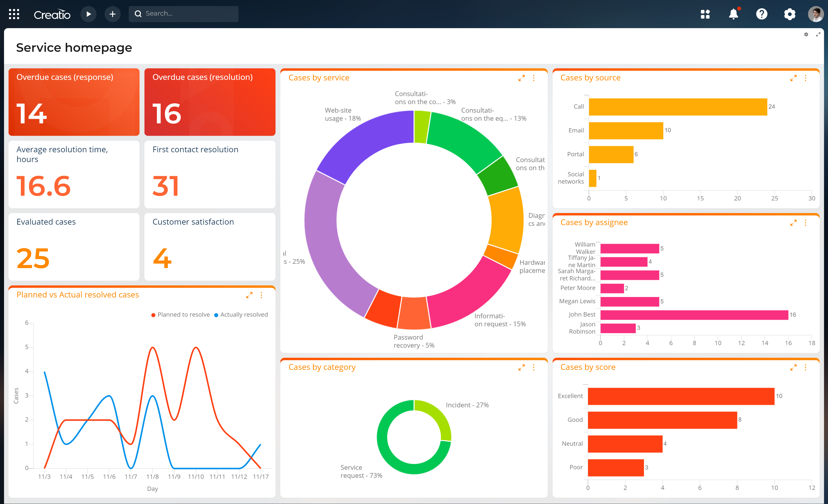
Task: Open the Cases by score kebab menu
Action: pos(806,367)
